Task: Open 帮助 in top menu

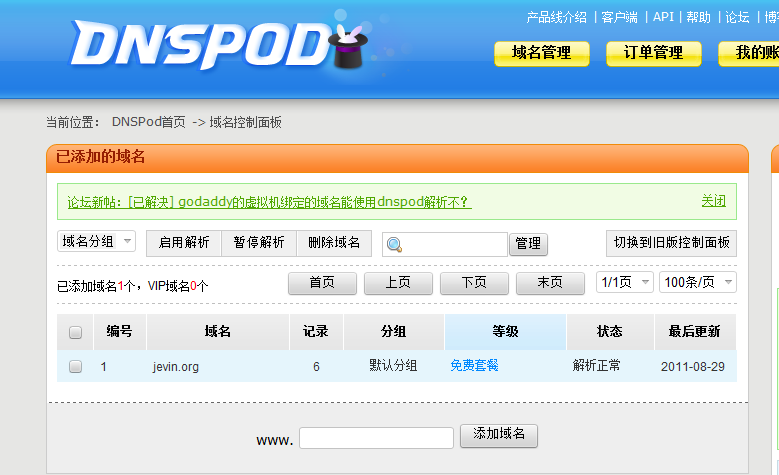Action: click(x=699, y=17)
